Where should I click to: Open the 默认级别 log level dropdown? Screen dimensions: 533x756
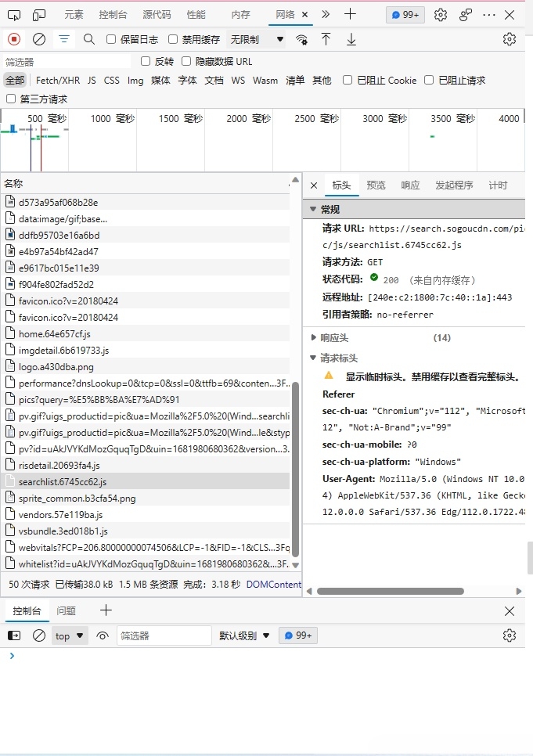244,635
